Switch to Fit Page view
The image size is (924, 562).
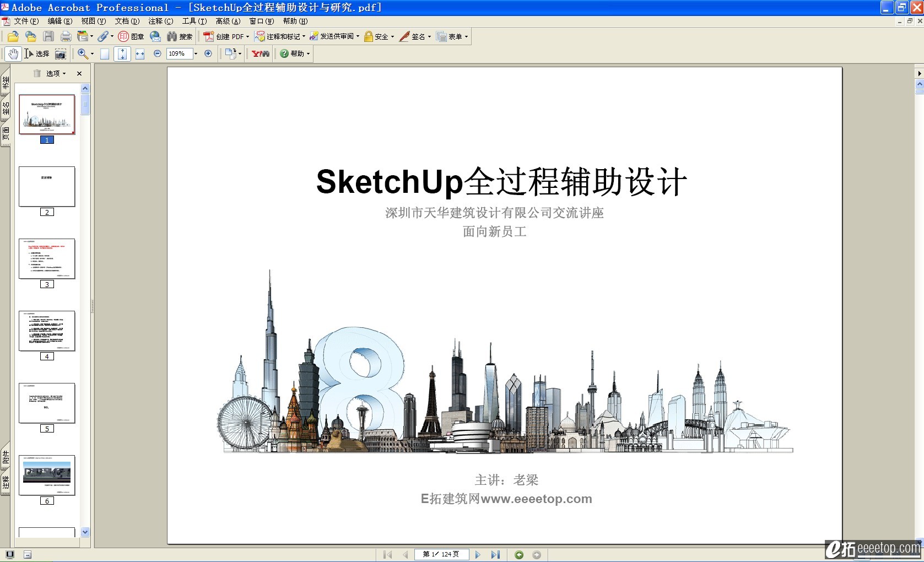[x=122, y=53]
